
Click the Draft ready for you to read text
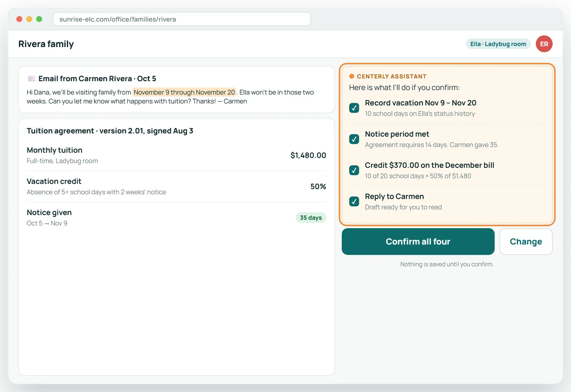pos(403,207)
